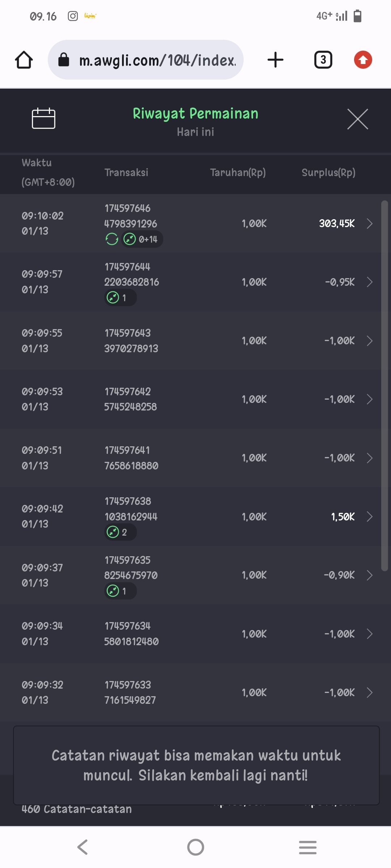Image resolution: width=391 pixels, height=868 pixels.
Task: Expand the -0,90K surplus row chevron
Action: pos(369,575)
